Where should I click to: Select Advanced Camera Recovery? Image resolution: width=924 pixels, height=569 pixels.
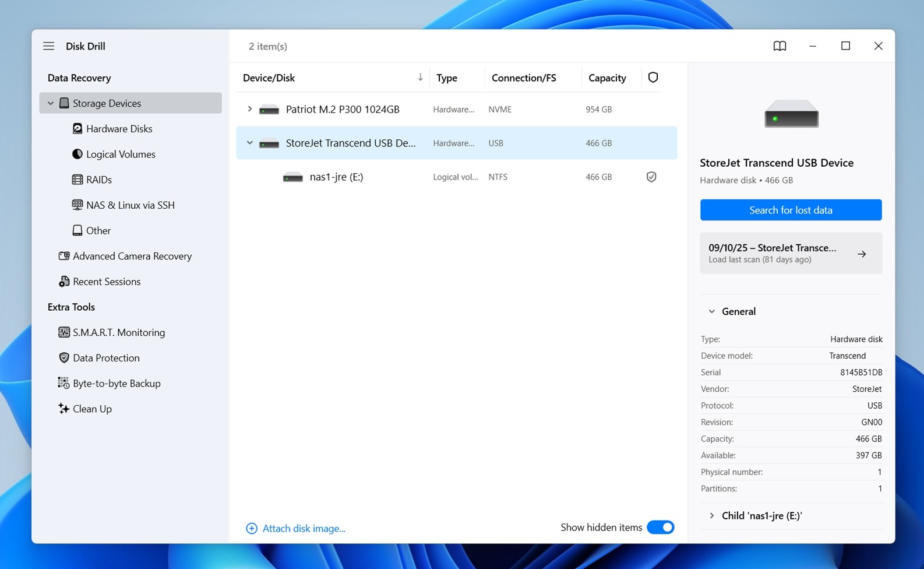(132, 256)
